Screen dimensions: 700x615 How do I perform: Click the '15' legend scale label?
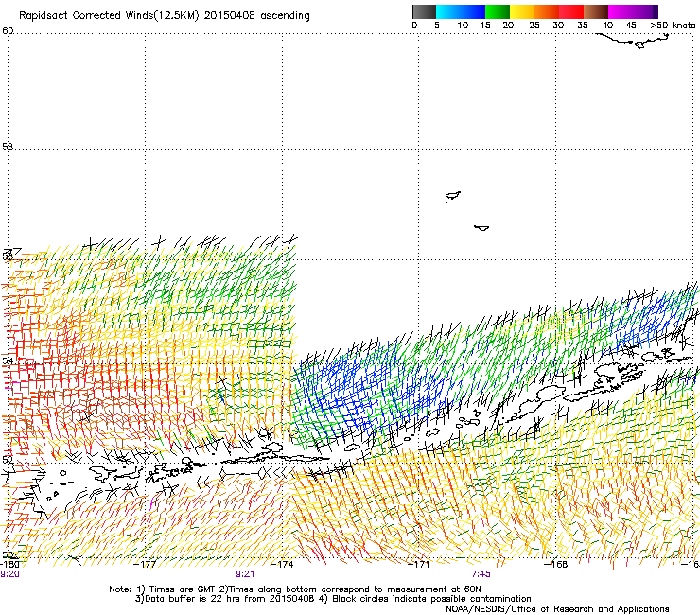[485, 26]
